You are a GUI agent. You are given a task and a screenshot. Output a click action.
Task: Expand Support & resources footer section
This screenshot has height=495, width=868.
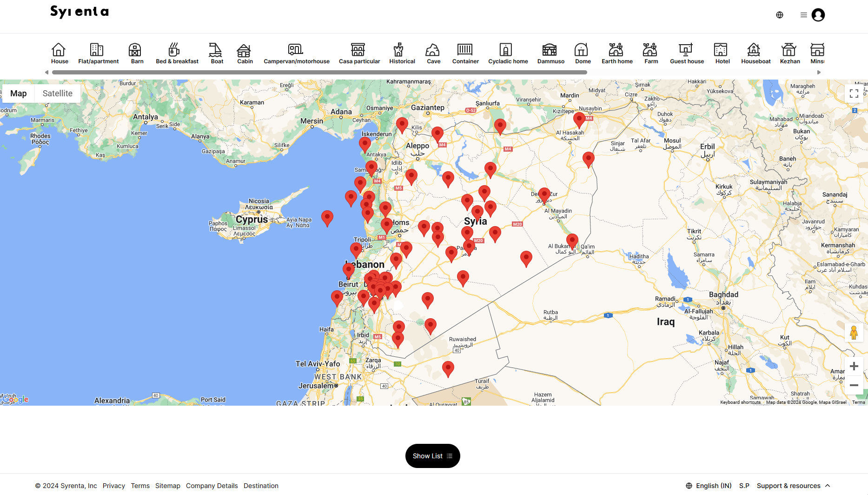(793, 486)
